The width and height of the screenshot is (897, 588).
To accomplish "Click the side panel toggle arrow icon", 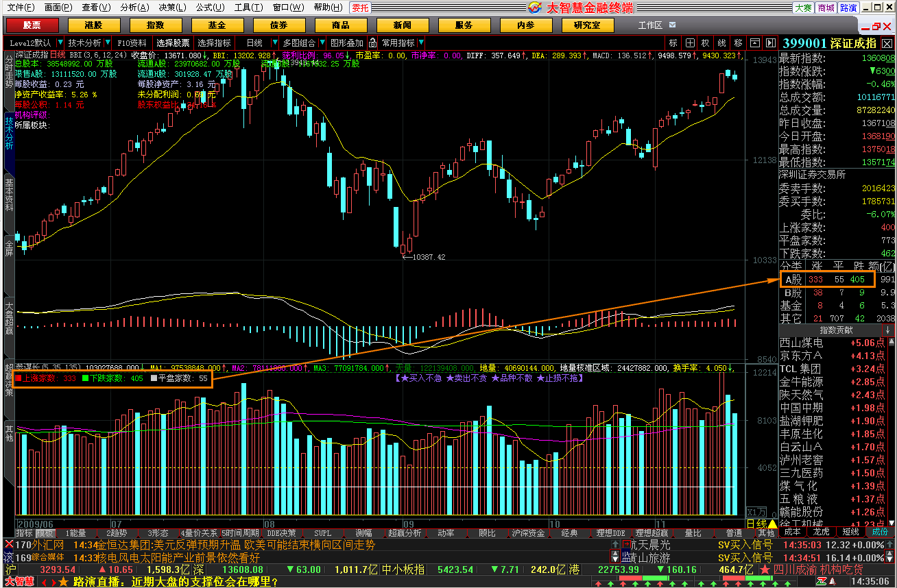I will [x=770, y=42].
